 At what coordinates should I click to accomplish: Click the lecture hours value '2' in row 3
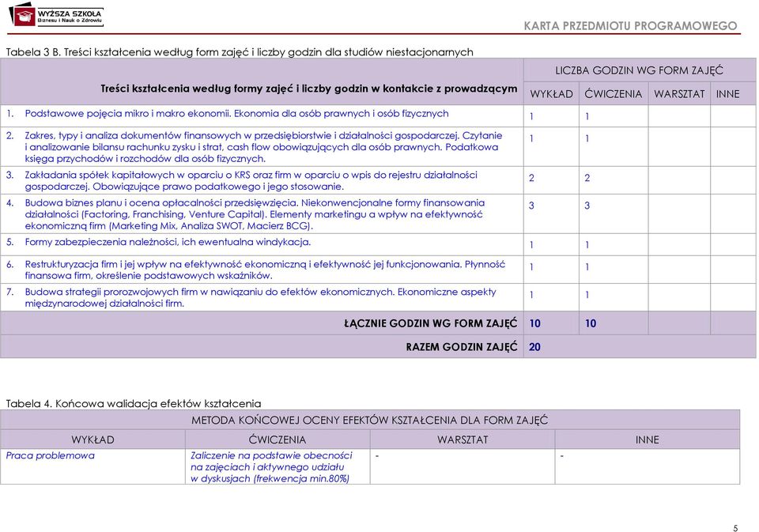[531, 178]
